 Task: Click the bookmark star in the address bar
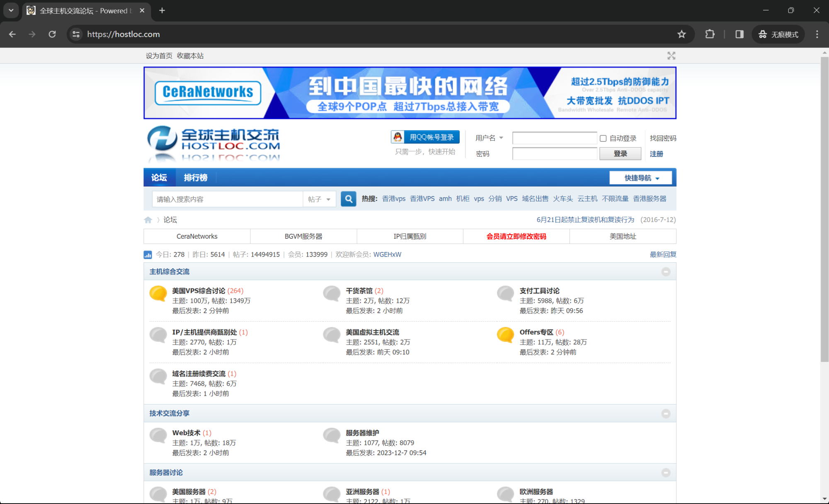point(681,34)
